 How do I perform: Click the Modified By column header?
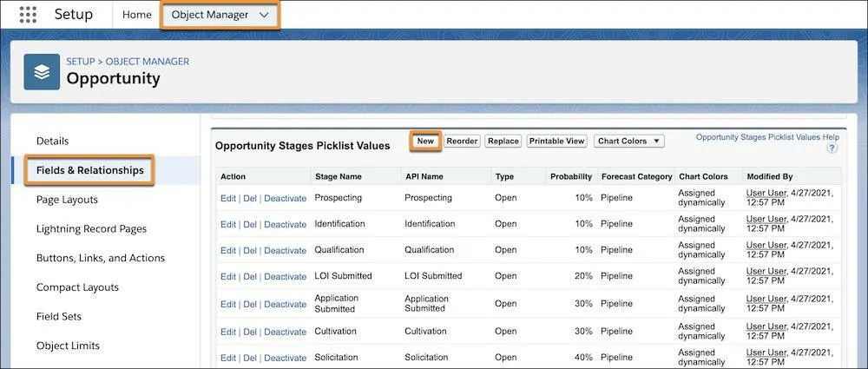pos(769,177)
